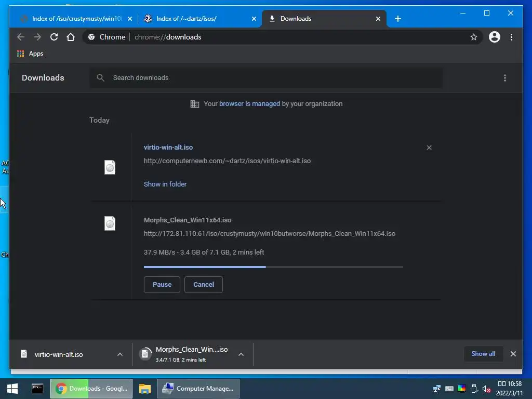Image resolution: width=532 pixels, height=399 pixels.
Task: Expand options for Morphs_Clean_Win...iso in shelf
Action: click(x=241, y=354)
